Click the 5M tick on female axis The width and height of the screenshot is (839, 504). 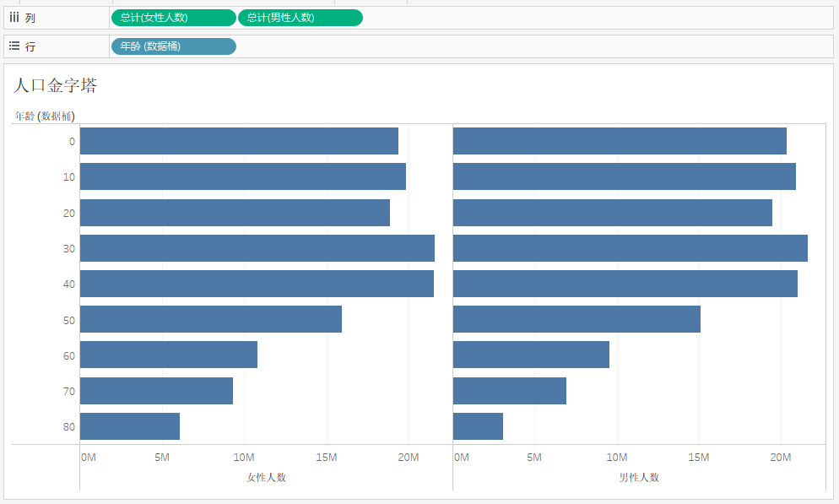[162, 458]
